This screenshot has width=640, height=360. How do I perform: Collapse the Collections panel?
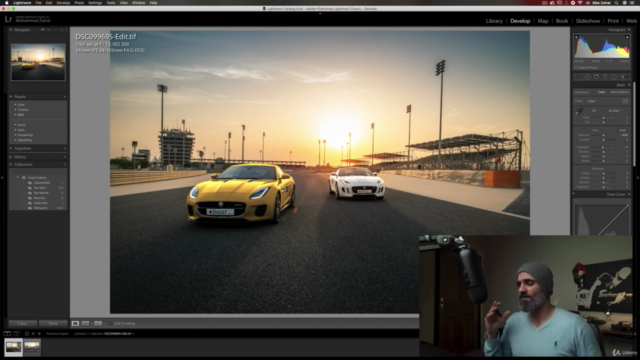[11, 164]
